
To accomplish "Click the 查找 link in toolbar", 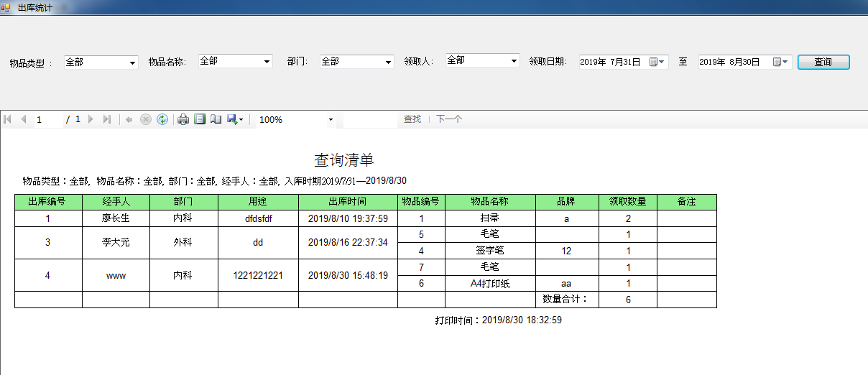I will (412, 119).
